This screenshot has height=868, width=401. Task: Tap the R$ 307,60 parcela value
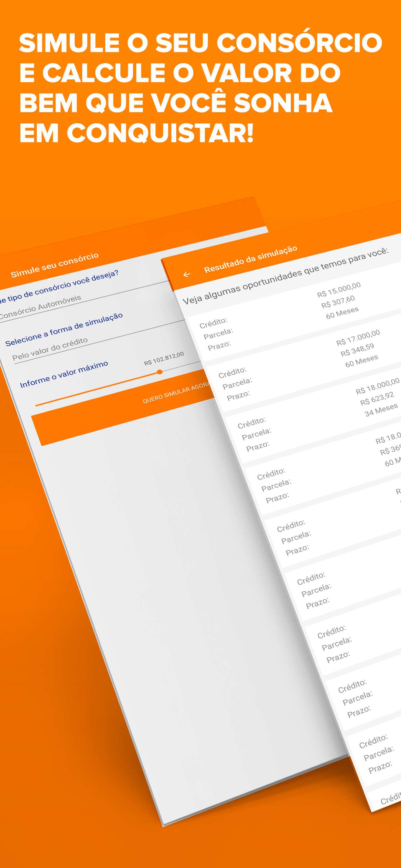pyautogui.click(x=338, y=302)
